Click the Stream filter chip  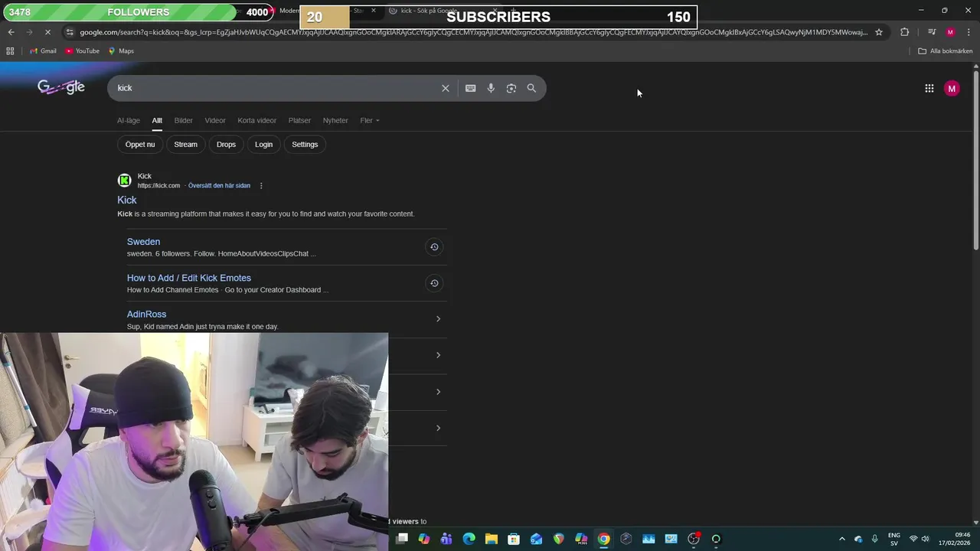[x=185, y=145]
